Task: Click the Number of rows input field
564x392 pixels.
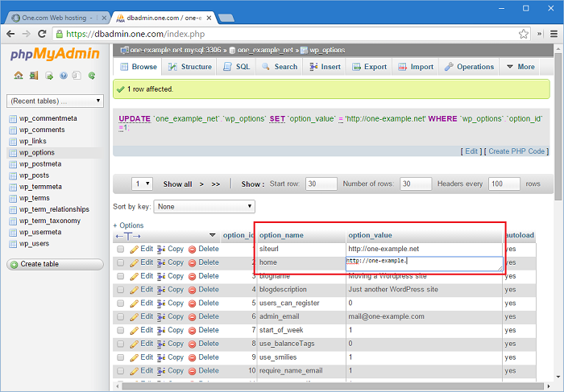Action: (x=416, y=184)
